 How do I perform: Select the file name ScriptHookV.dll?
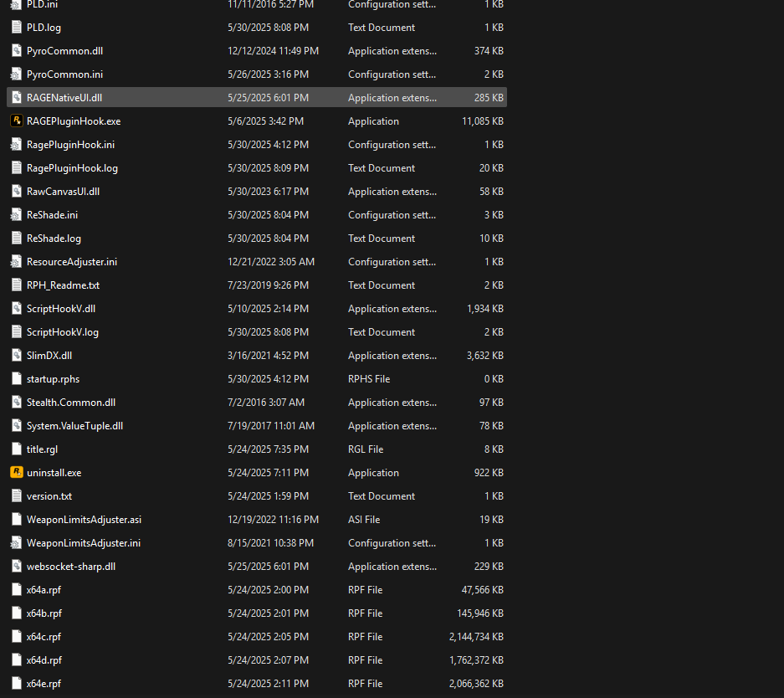[x=61, y=309]
